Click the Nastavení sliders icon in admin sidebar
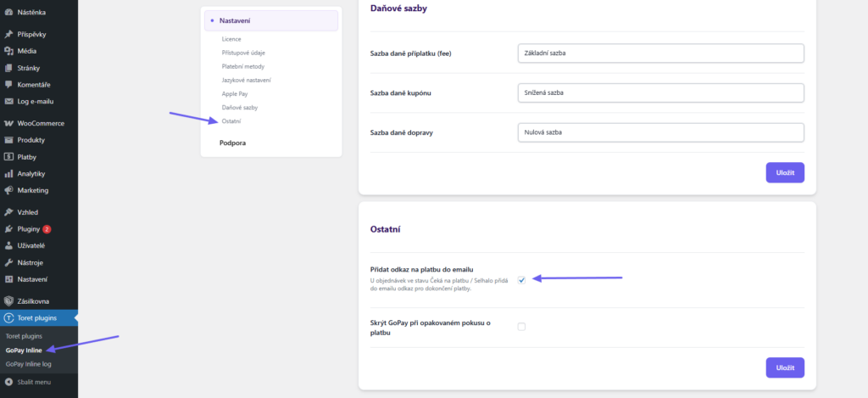Image resolution: width=868 pixels, height=398 pixels. [8, 279]
